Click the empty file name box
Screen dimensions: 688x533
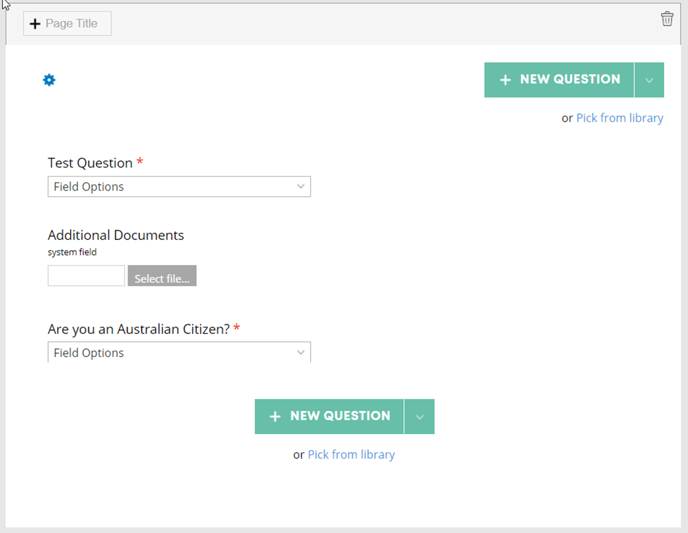click(x=86, y=275)
